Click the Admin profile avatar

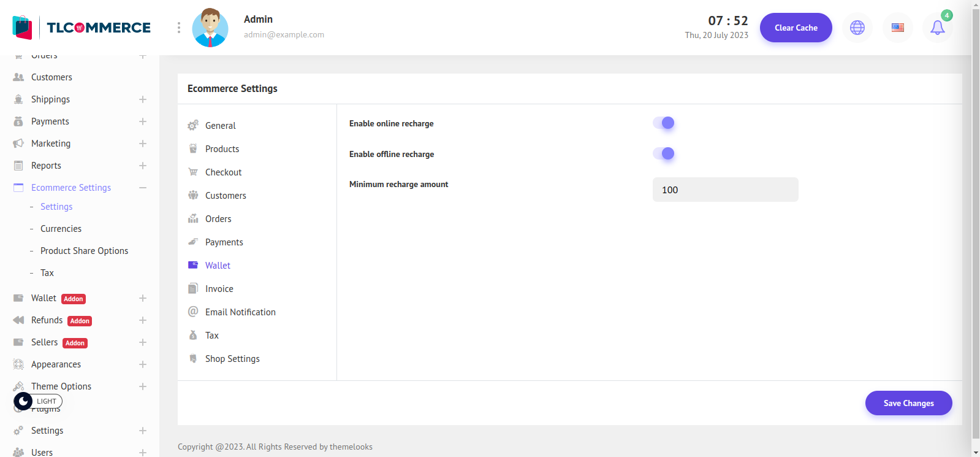click(210, 28)
